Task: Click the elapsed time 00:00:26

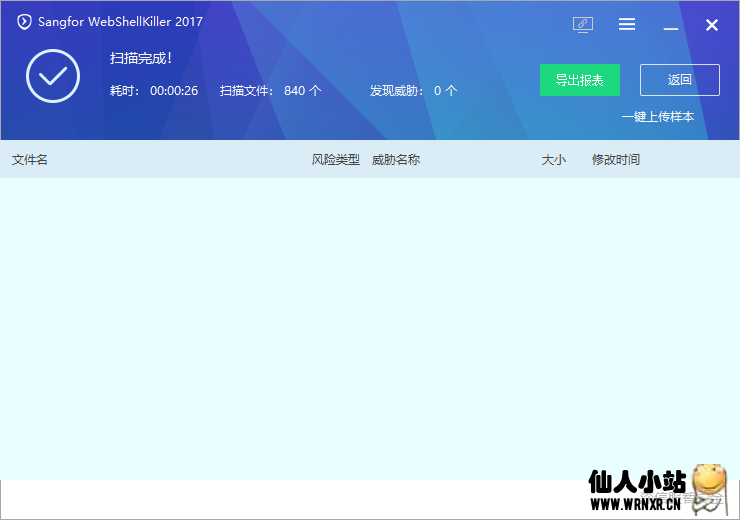Action: [174, 91]
